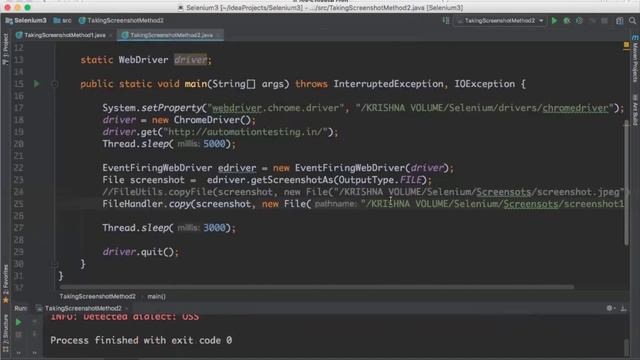Viewport: 640px width, 360px height.
Task: Click the Selenium3 project breadcrumb
Action: [x=26, y=20]
